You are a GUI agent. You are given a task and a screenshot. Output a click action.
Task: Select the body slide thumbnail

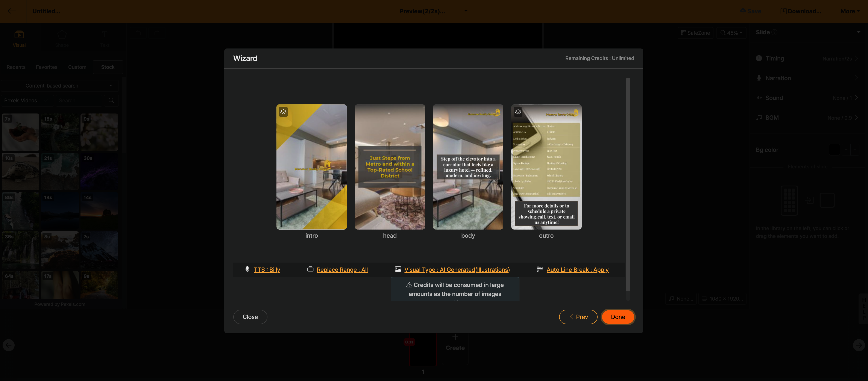tap(468, 167)
